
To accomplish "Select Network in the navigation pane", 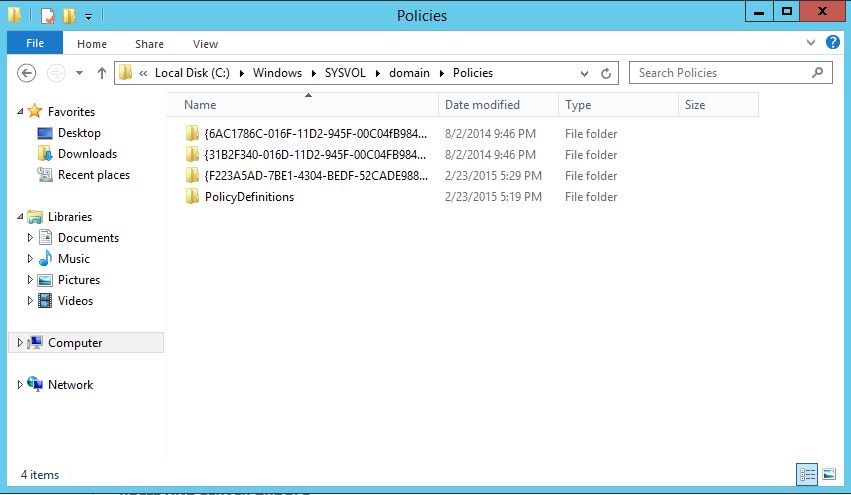I will 70,385.
